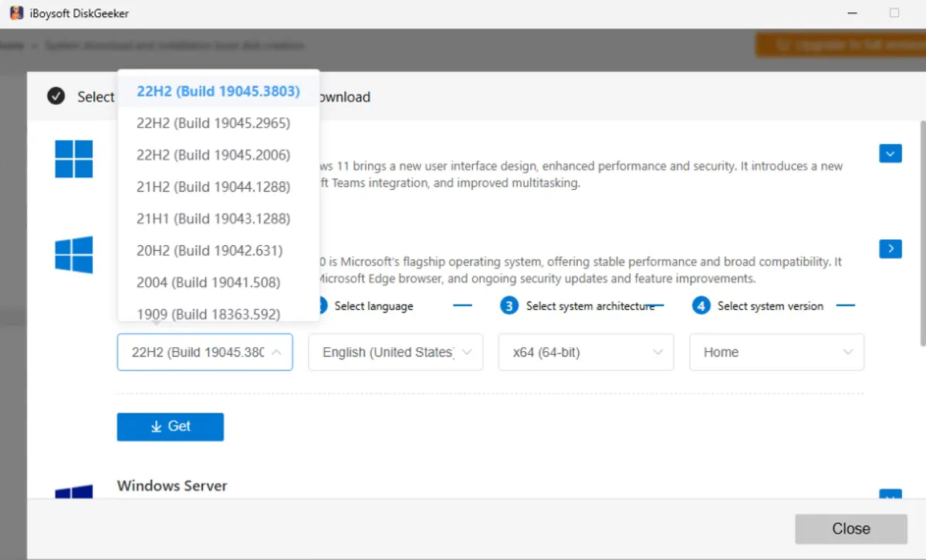926x560 pixels.
Task: Open the x64 (64-bit) architecture dropdown
Action: pyautogui.click(x=586, y=352)
